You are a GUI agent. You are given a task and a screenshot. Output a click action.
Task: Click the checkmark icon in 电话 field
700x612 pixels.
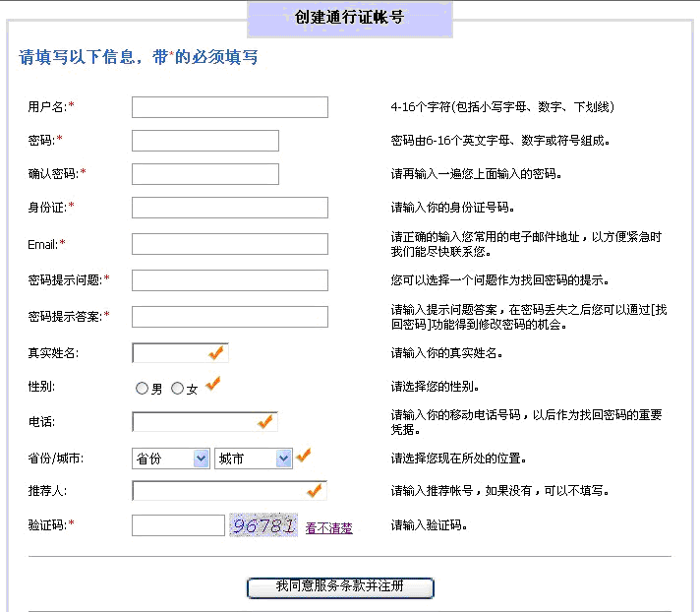pos(265,421)
